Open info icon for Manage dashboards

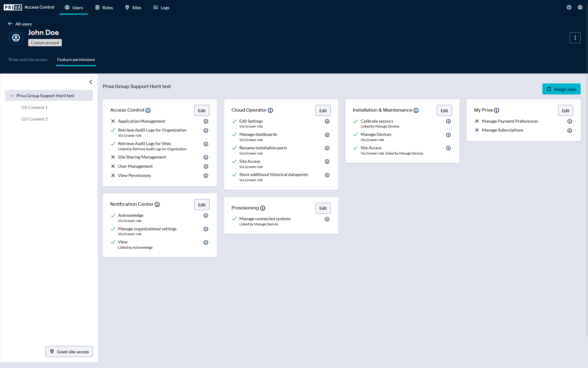pos(327,135)
